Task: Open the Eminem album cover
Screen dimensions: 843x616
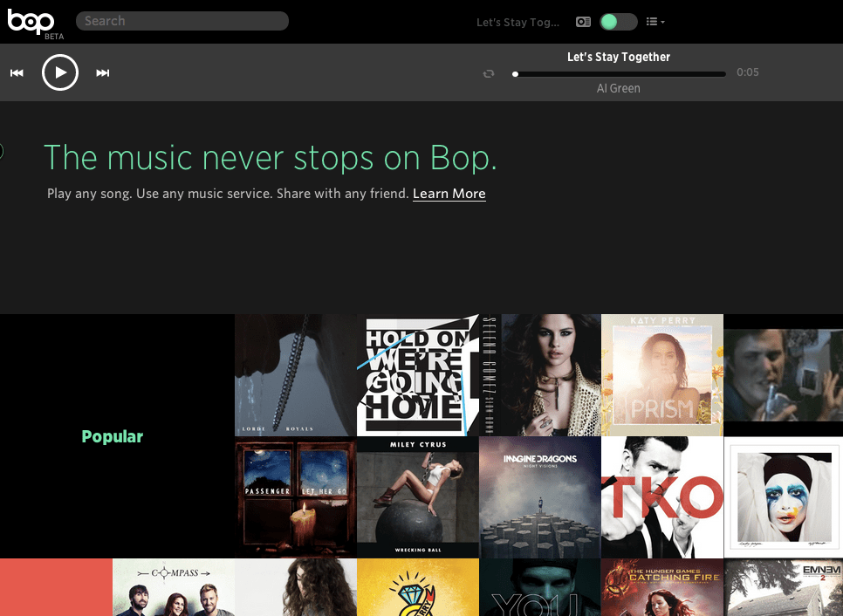Action: (784, 587)
